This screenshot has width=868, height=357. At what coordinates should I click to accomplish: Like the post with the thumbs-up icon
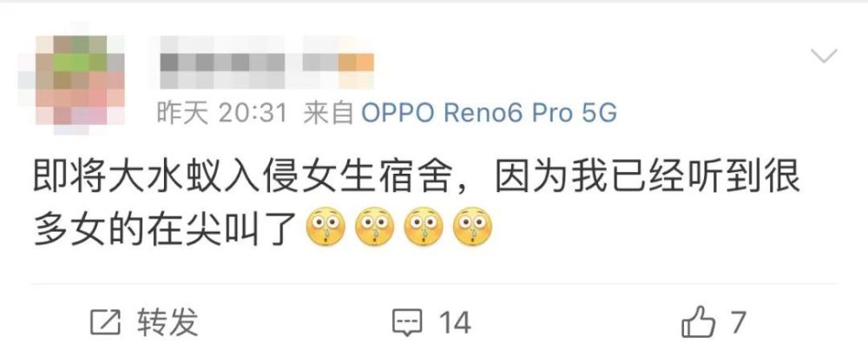click(x=698, y=321)
